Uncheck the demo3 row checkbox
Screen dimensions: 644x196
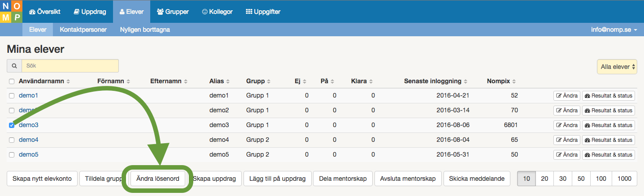12,125
